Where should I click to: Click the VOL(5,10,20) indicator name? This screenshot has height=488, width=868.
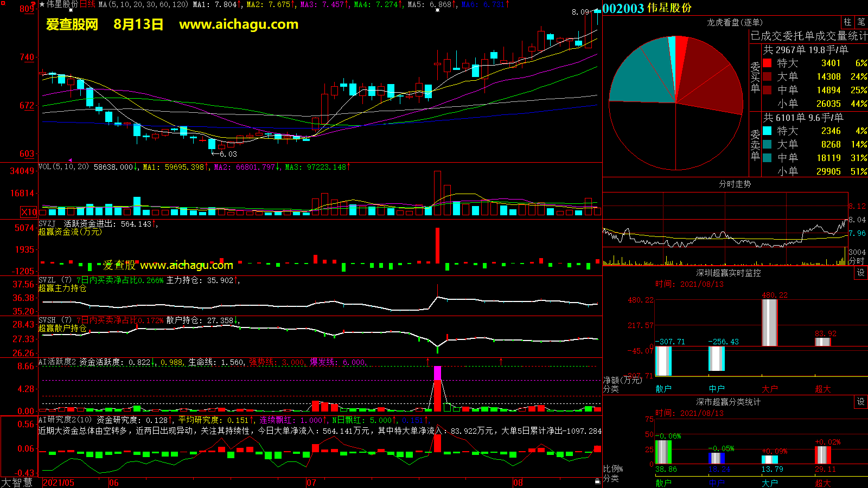coord(63,167)
